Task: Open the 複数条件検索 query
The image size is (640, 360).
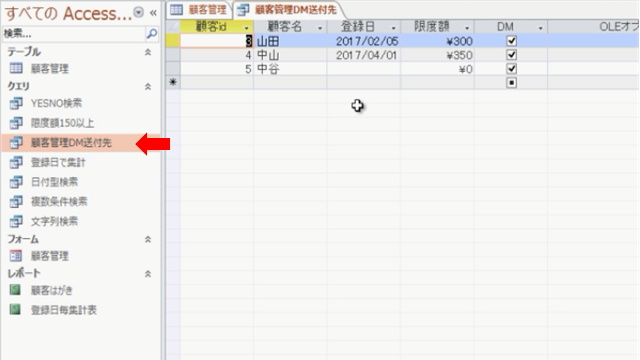Action: coord(59,201)
